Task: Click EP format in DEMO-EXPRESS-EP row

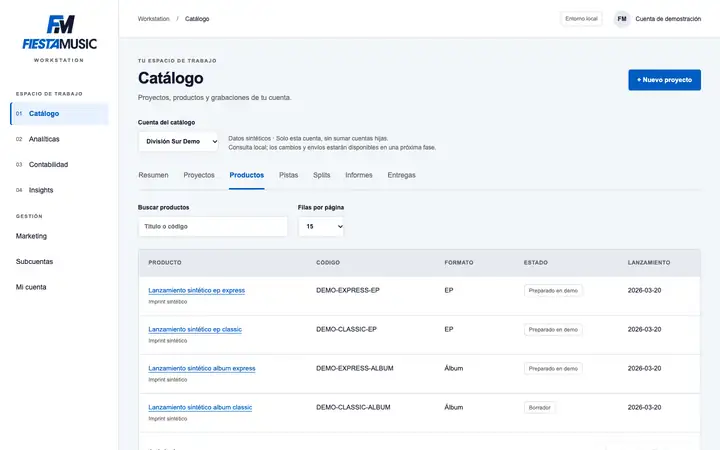Action: click(x=449, y=291)
